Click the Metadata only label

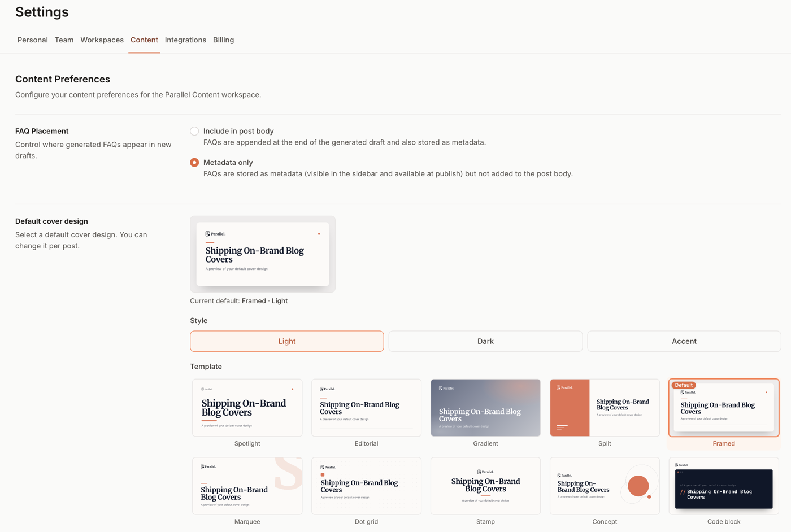(x=228, y=163)
